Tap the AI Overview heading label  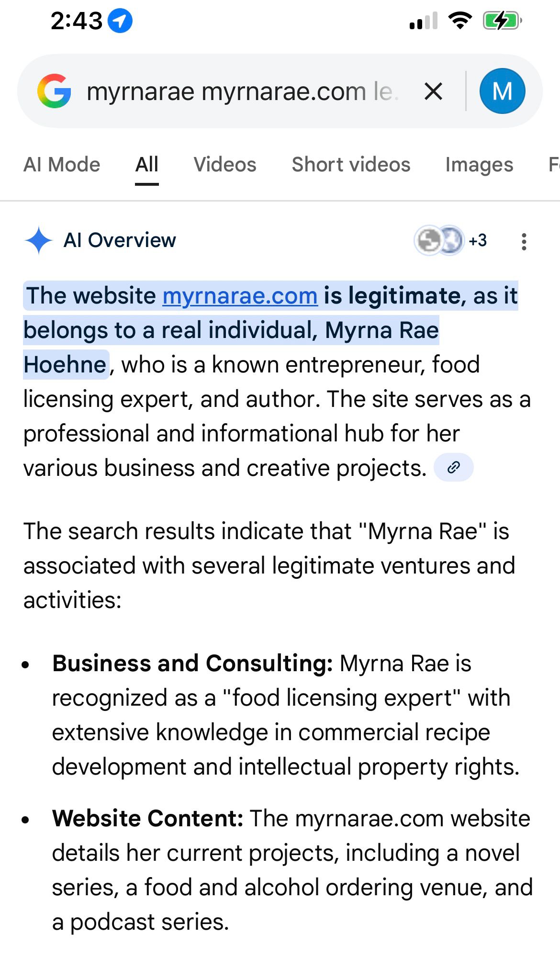(x=120, y=240)
